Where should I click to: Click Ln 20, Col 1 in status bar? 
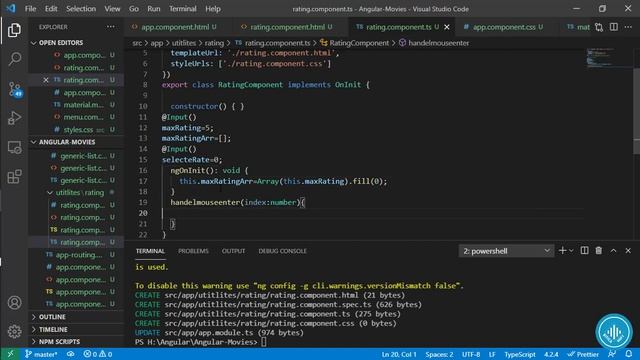pos(399,354)
